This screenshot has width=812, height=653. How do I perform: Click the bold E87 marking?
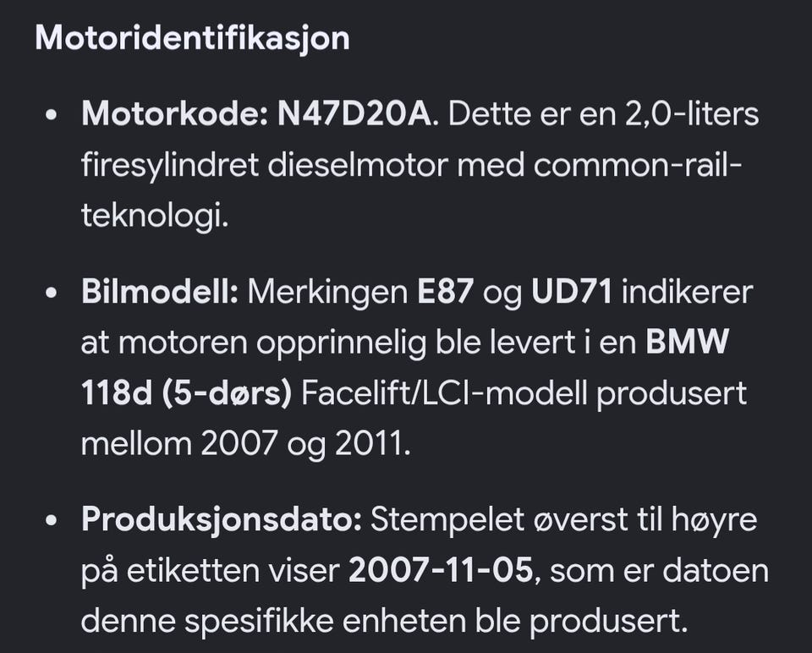pyautogui.click(x=445, y=292)
